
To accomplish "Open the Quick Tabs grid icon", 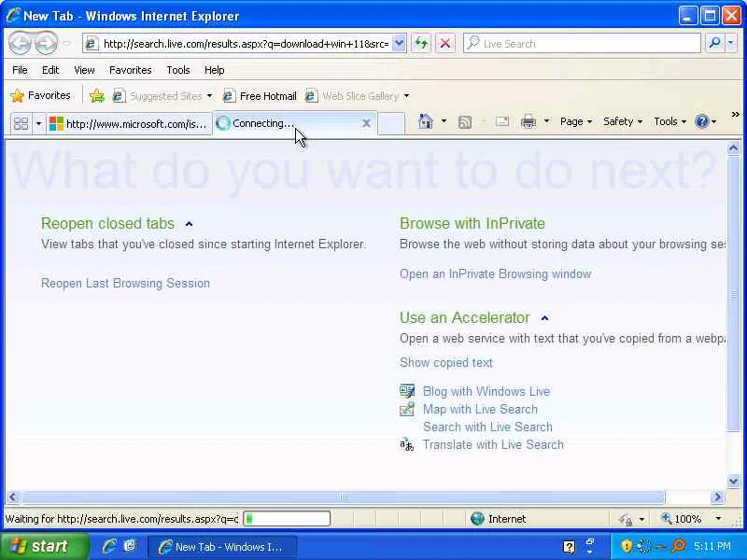I will click(x=21, y=124).
